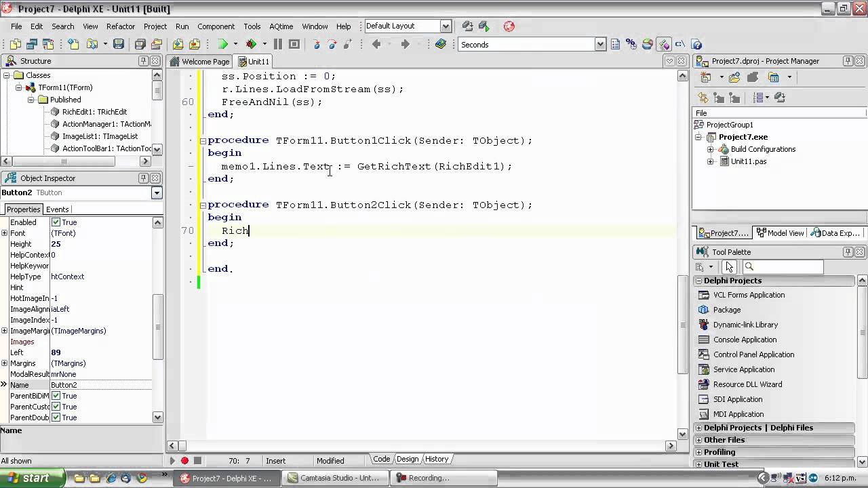Open the Seconds counter dropdown

[x=600, y=45]
